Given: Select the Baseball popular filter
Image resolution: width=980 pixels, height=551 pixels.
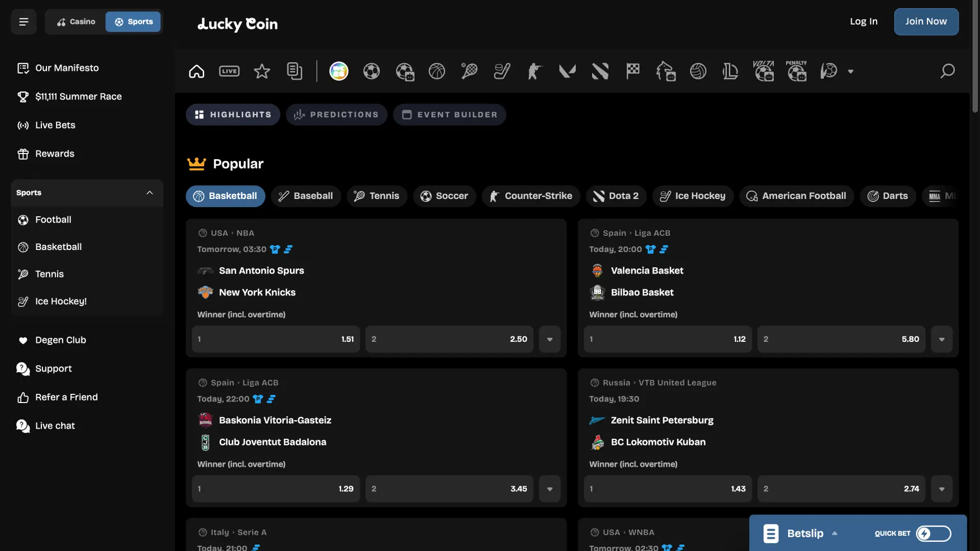Looking at the screenshot, I should point(306,196).
